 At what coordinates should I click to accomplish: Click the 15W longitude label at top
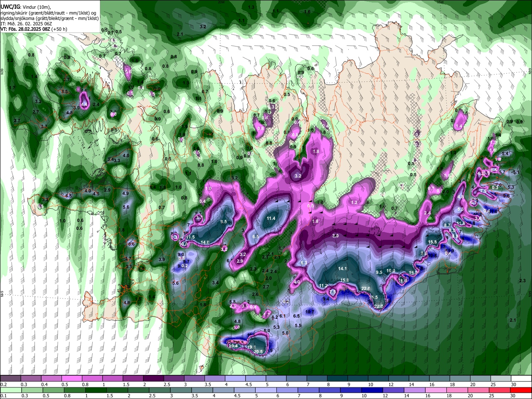pyautogui.click(x=440, y=2)
